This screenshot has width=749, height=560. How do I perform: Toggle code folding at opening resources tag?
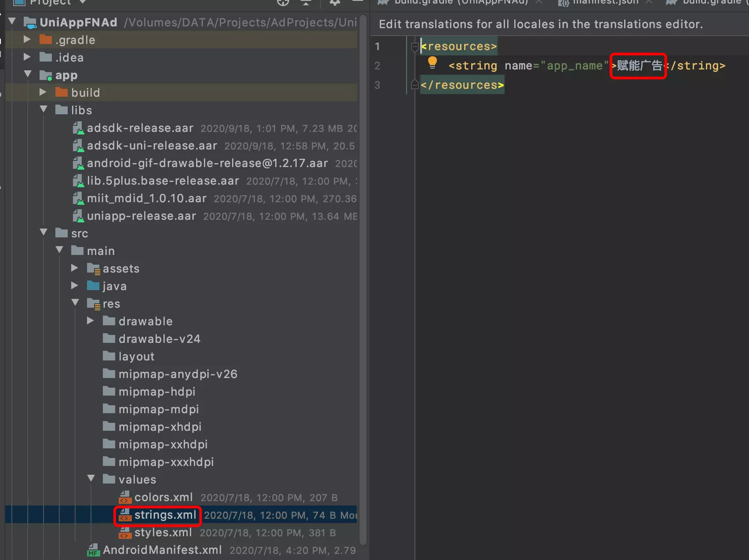(x=414, y=47)
